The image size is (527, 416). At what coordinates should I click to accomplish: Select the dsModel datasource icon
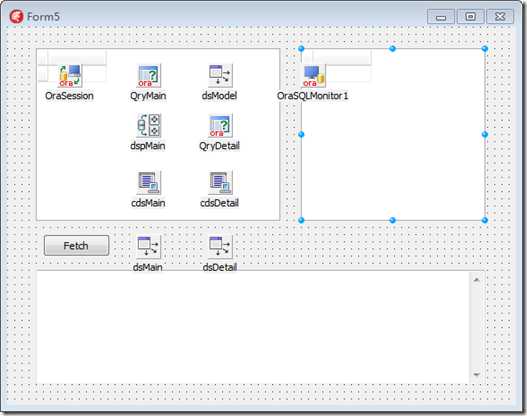pos(220,76)
